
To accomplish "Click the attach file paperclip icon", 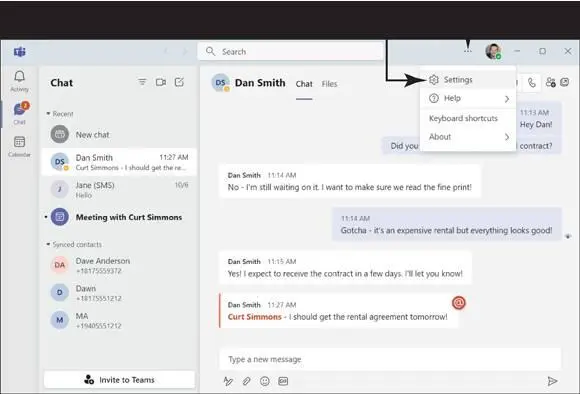I will tap(246, 381).
